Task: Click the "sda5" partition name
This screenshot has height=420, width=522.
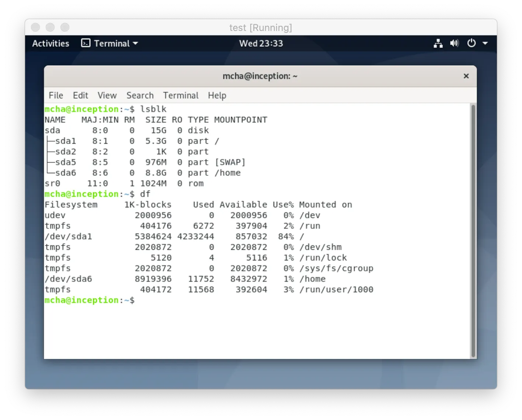Action: [66, 162]
